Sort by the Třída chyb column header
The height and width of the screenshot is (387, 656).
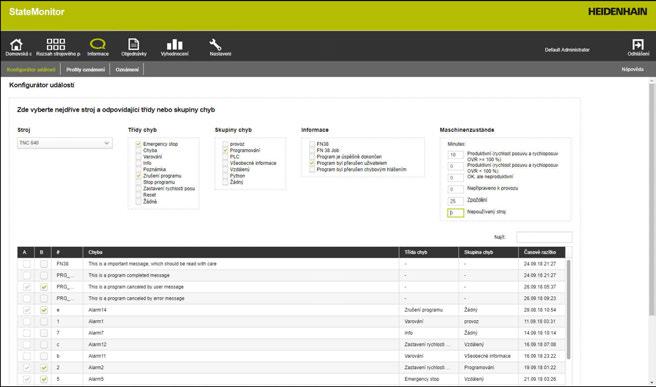pyautogui.click(x=429, y=252)
